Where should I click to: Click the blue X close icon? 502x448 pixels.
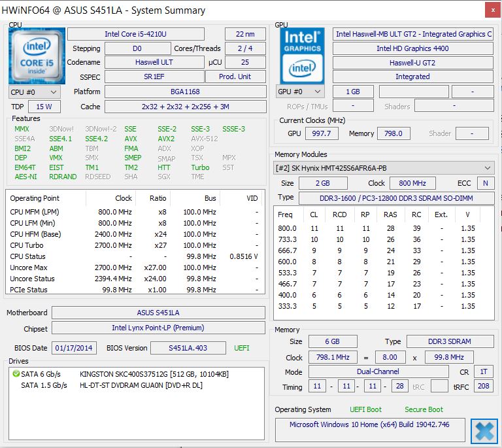pyautogui.click(x=485, y=431)
